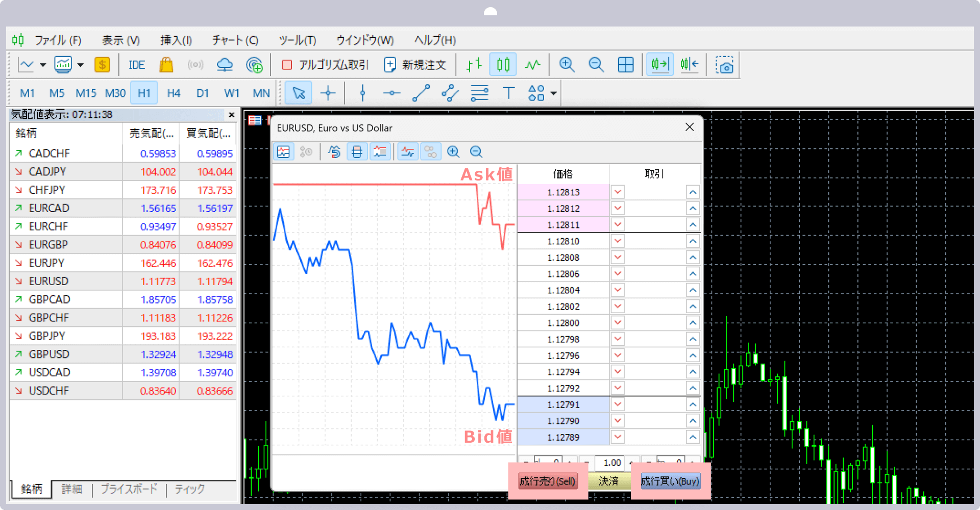Click the volume input field showing 1.00
The width and height of the screenshot is (980, 510).
(x=611, y=463)
